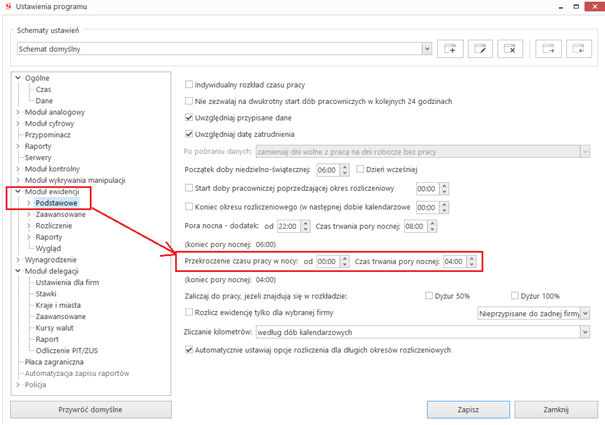Click the edit scheme pencil icon
The image size is (605, 425).
point(481,48)
